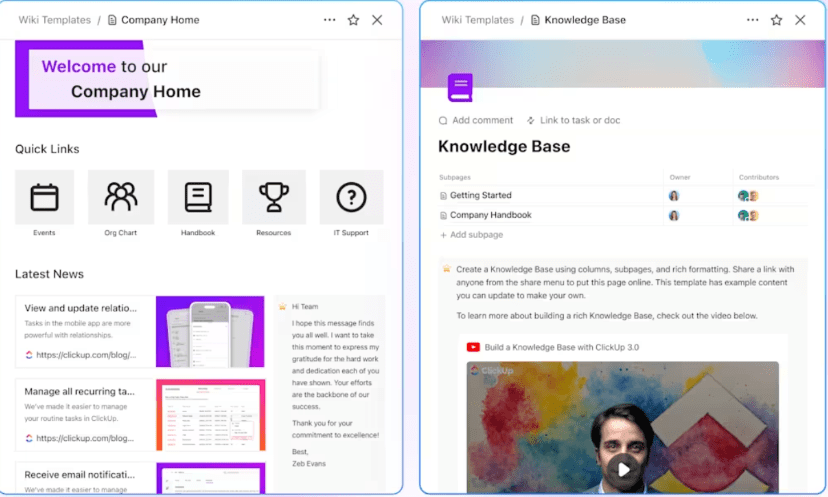Click Link to task or doc
The height and width of the screenshot is (497, 828).
(x=573, y=120)
